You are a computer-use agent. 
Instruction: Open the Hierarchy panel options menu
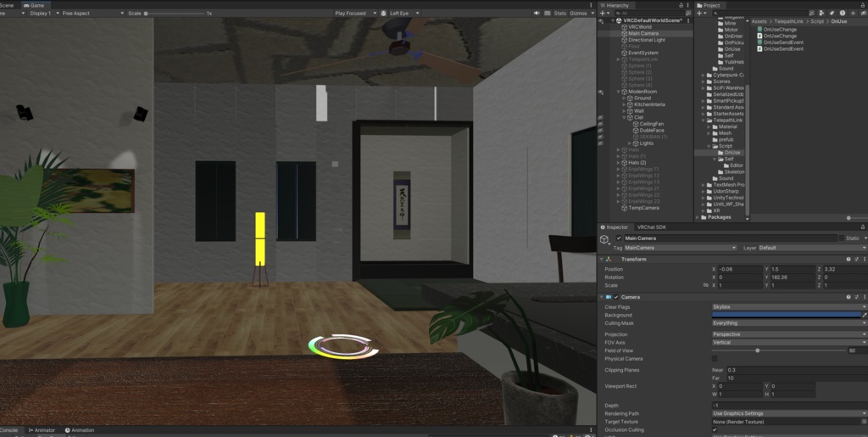688,5
